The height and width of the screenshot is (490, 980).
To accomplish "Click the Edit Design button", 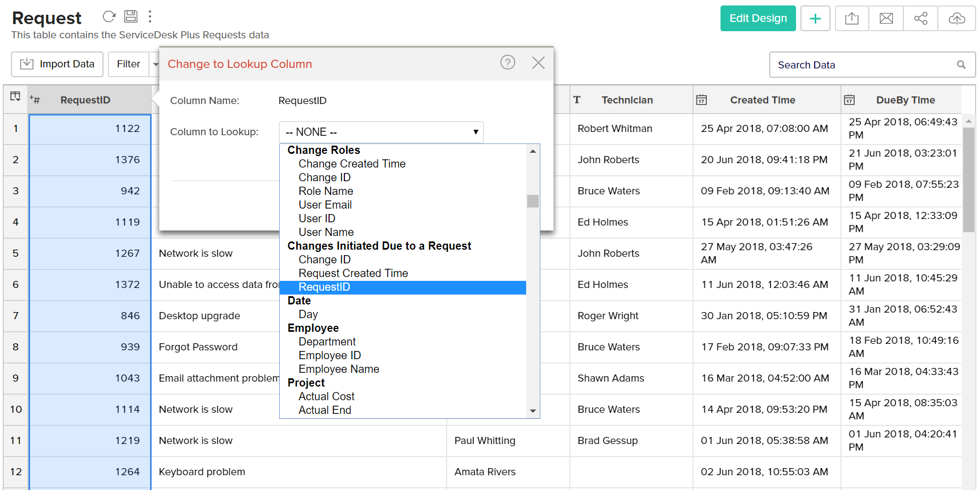I will [x=758, y=19].
